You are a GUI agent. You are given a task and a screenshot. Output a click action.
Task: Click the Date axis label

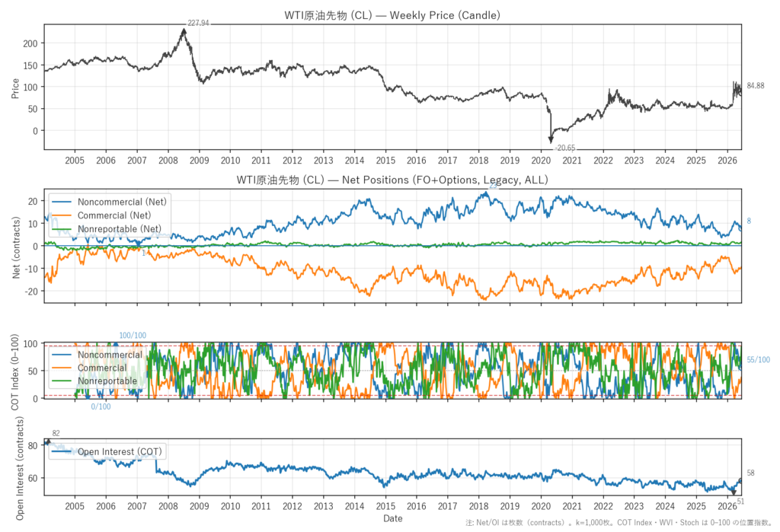click(392, 518)
